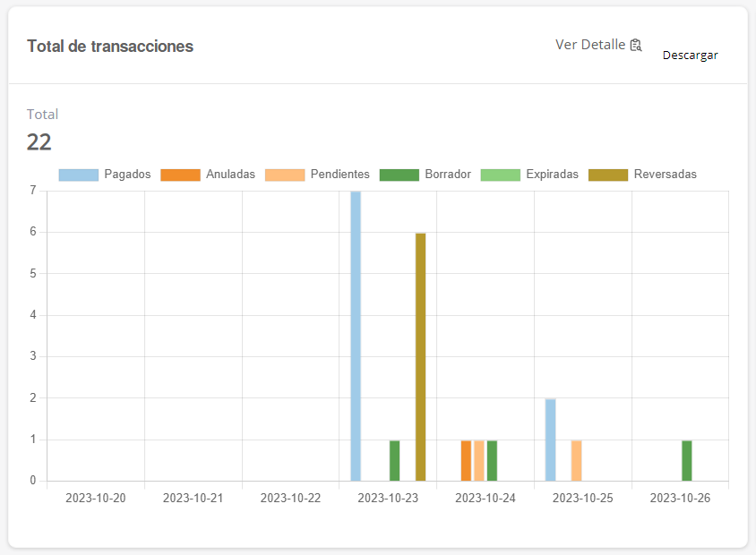Click the green Borrador bar on 2023-10-23
The image size is (756, 555).
click(x=394, y=460)
